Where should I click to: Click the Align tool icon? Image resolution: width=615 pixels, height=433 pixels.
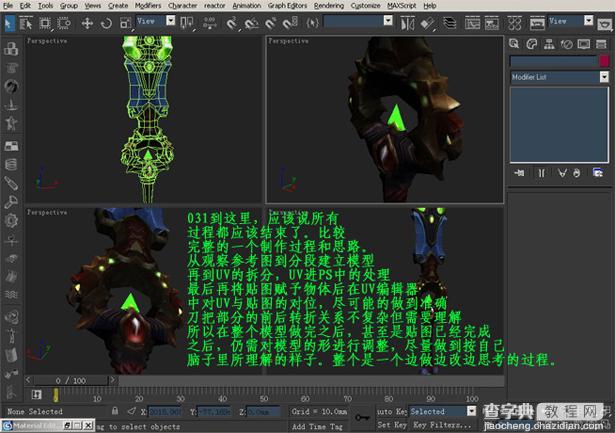[x=427, y=24]
